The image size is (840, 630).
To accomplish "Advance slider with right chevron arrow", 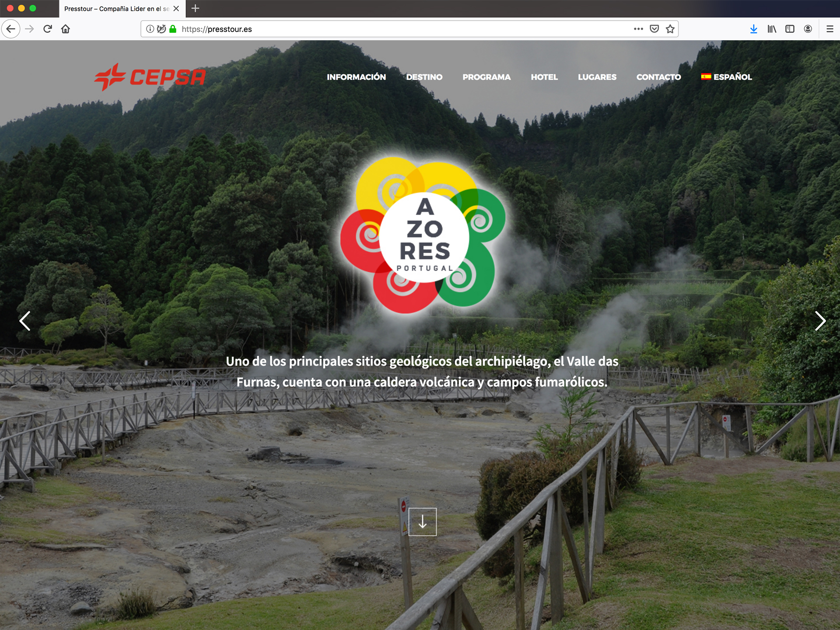I will pyautogui.click(x=820, y=321).
